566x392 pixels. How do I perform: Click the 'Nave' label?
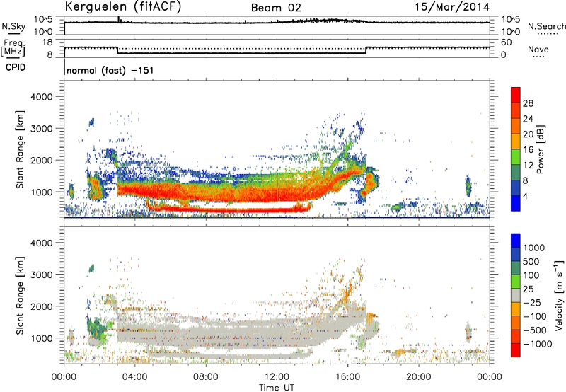tap(538, 50)
